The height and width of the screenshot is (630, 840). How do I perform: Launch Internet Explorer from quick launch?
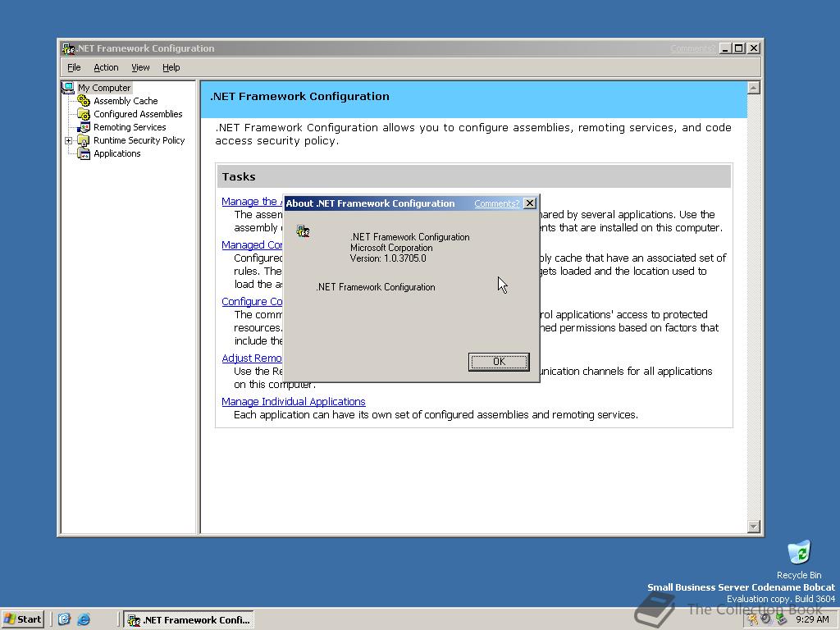tap(84, 619)
